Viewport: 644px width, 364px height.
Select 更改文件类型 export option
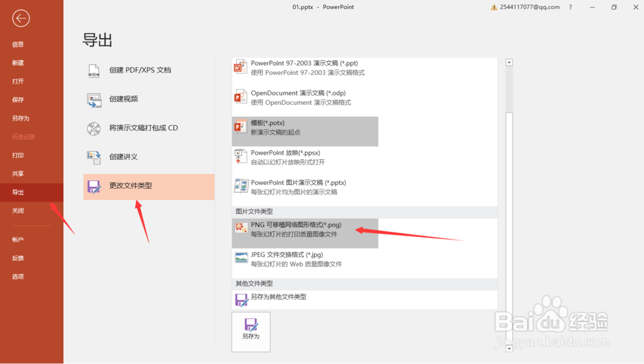click(149, 187)
